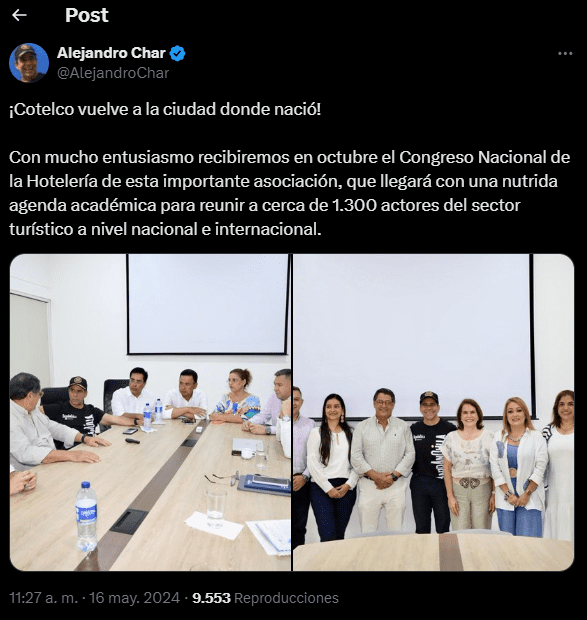Click the blue verified badge icon
This screenshot has height=620, width=587.
click(x=177, y=53)
